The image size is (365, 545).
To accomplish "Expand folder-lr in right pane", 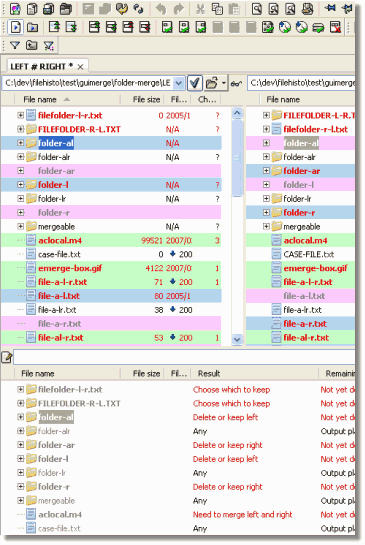I will pyautogui.click(x=266, y=198).
